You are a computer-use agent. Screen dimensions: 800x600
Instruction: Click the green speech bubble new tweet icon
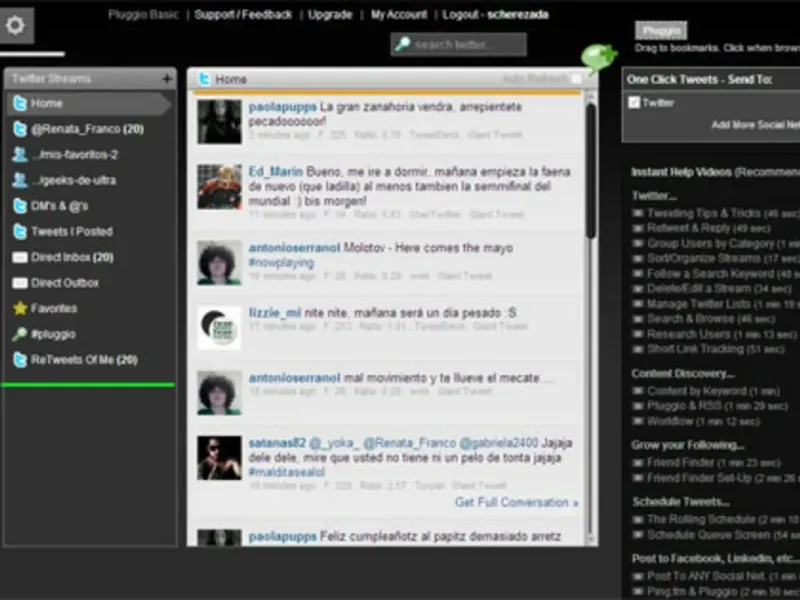599,57
